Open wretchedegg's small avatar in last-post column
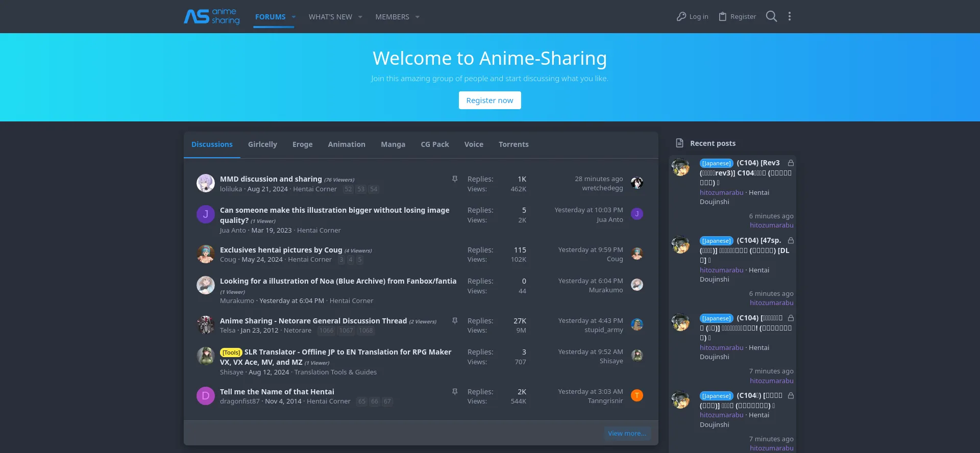980x453 pixels. tap(637, 183)
